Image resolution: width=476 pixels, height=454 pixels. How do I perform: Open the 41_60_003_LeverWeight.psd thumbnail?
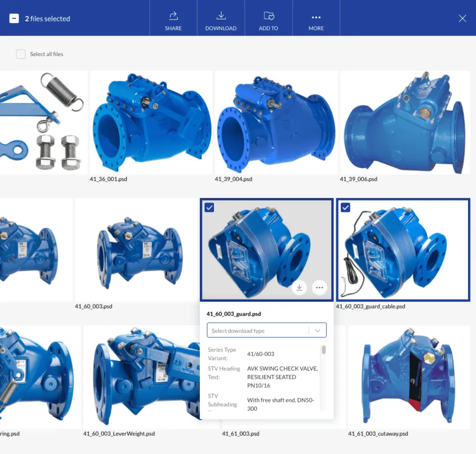click(x=142, y=377)
